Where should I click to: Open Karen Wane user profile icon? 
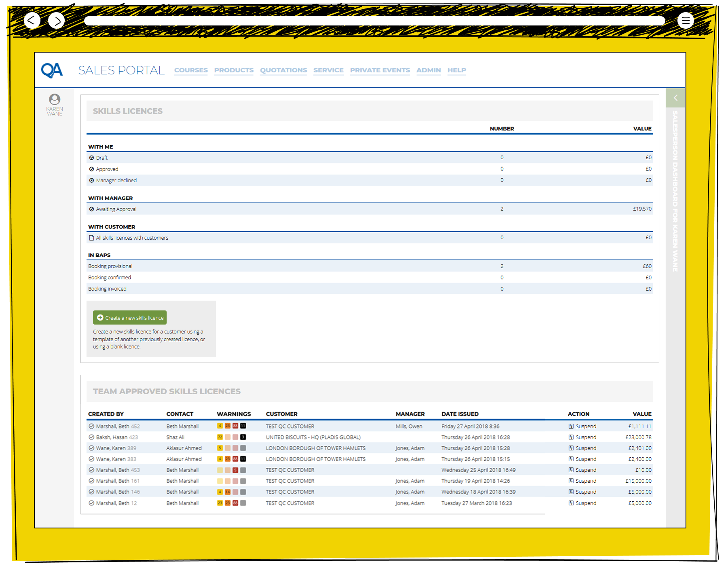55,99
